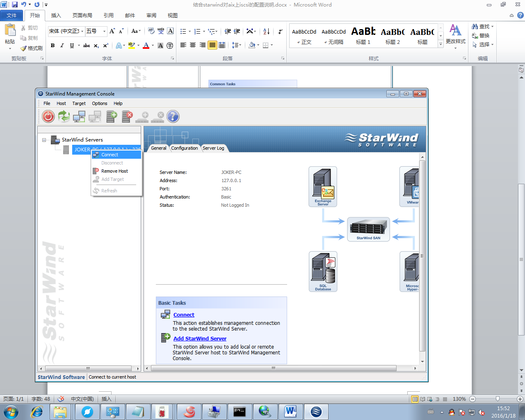The height and width of the screenshot is (420, 525).
Task: Open the 更改样式 (Change Styles) dropdown
Action: click(455, 37)
